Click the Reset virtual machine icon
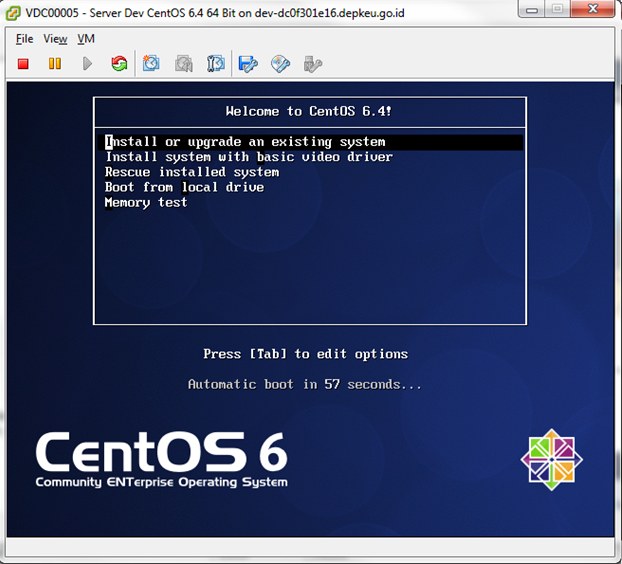 [119, 64]
